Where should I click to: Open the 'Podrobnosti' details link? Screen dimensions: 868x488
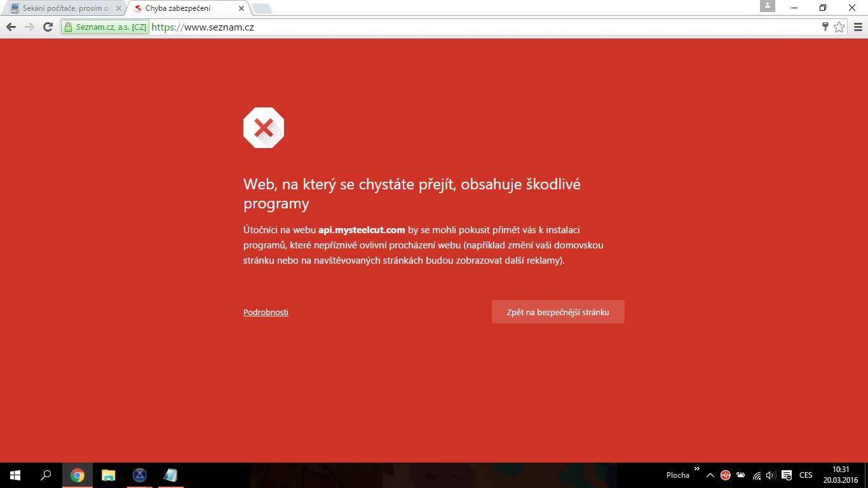point(266,312)
